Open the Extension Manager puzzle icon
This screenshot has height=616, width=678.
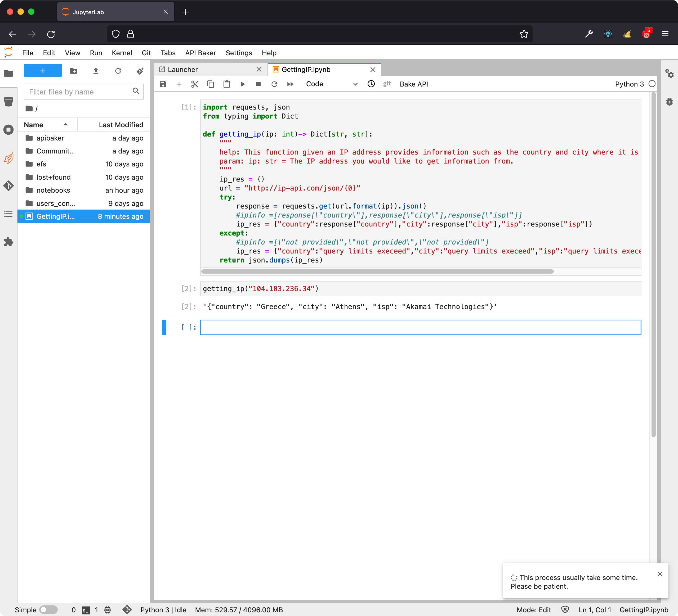coord(8,242)
